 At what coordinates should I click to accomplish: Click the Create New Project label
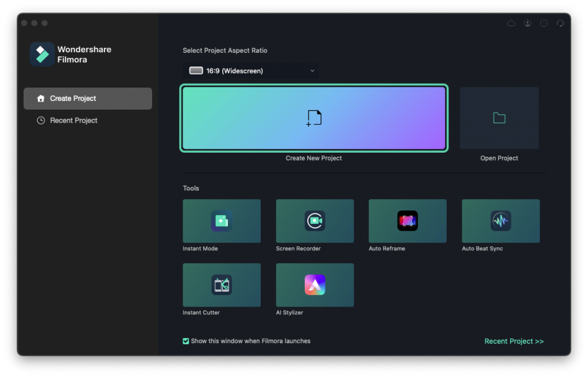[x=314, y=158]
